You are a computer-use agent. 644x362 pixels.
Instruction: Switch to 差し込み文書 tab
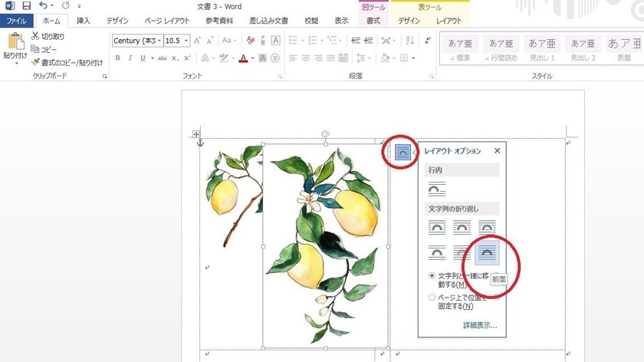(x=268, y=21)
